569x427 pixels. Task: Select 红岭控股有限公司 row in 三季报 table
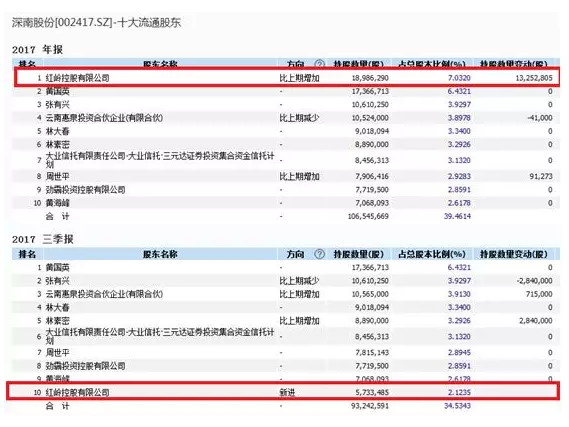point(283,392)
